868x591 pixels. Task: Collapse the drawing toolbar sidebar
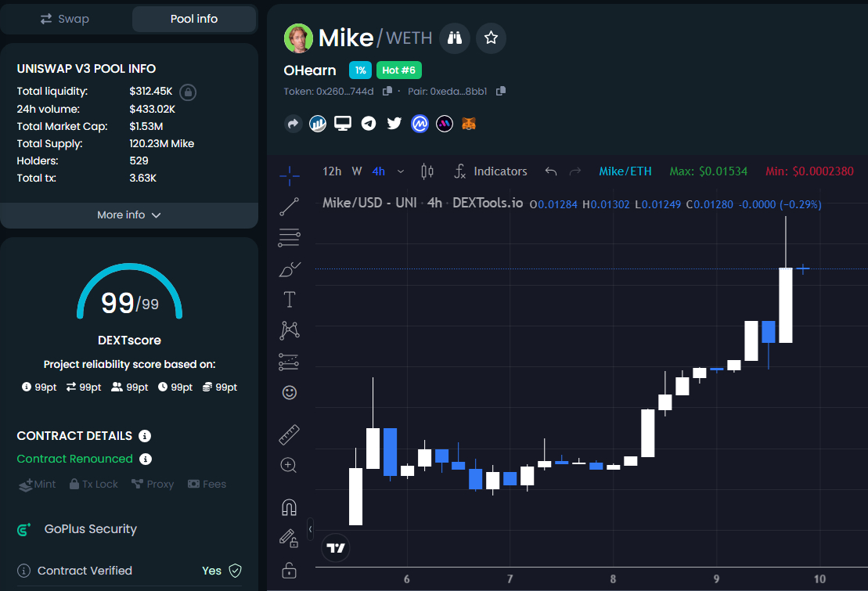point(311,529)
